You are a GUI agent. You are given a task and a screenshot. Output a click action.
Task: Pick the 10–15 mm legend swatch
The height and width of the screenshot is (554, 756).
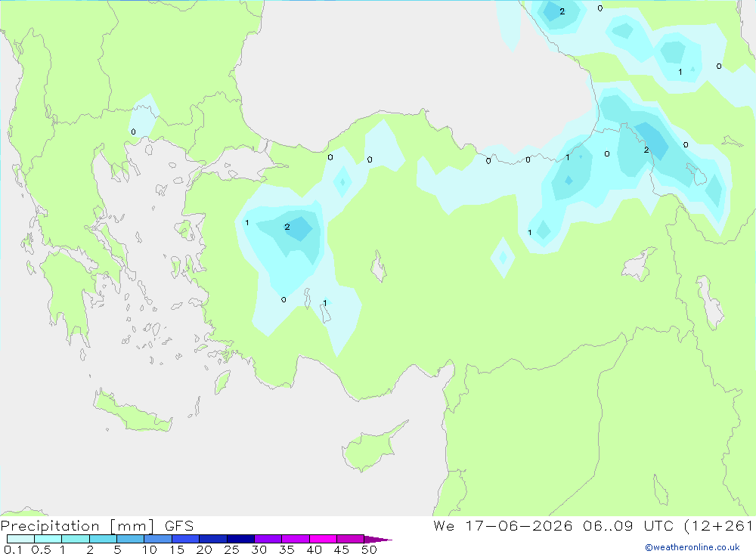coord(158,539)
